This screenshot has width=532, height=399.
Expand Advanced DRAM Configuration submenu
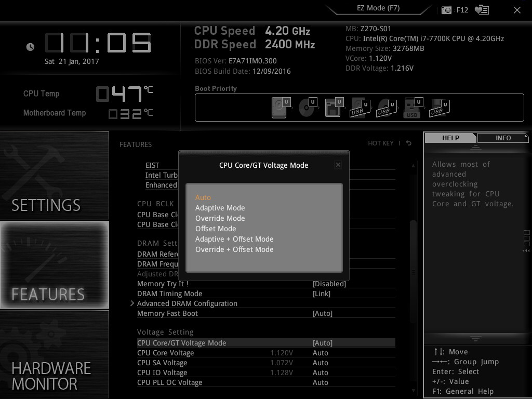(x=187, y=303)
